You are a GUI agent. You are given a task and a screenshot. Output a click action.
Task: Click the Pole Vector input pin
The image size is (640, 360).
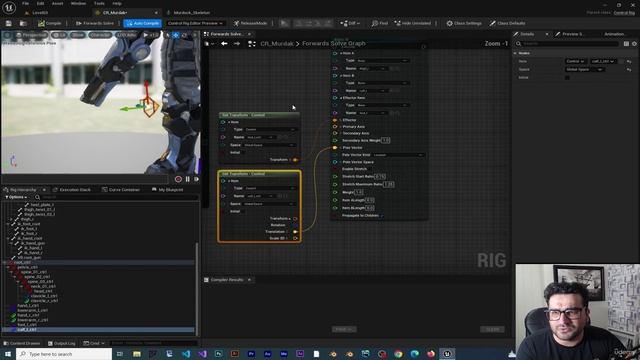click(x=335, y=147)
